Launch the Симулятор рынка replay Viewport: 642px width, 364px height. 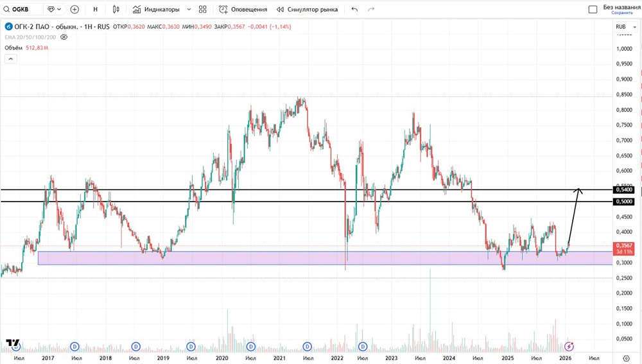[308, 10]
